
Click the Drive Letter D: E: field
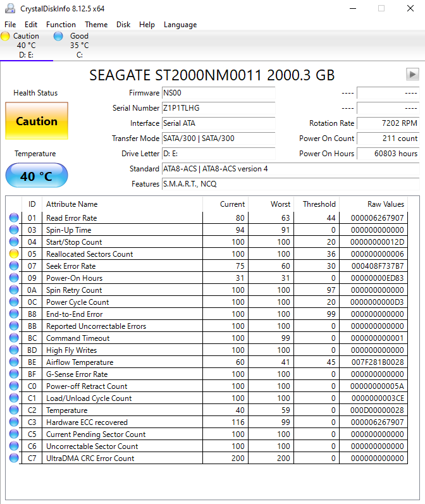[x=218, y=154]
